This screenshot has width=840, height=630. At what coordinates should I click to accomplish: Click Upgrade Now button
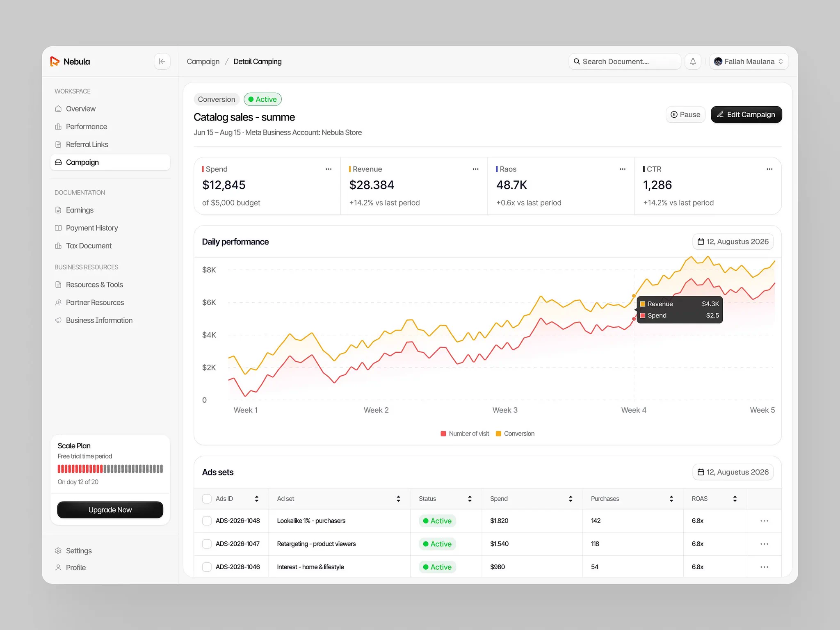tap(110, 510)
